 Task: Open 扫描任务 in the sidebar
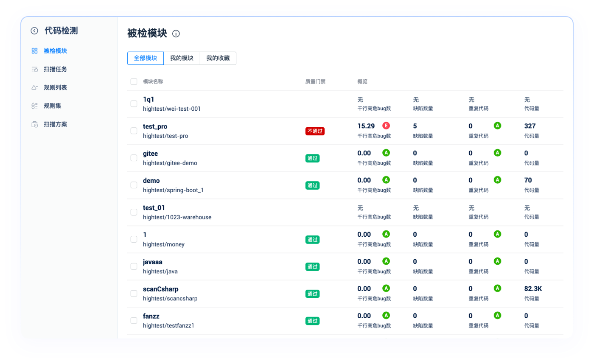pyautogui.click(x=56, y=69)
